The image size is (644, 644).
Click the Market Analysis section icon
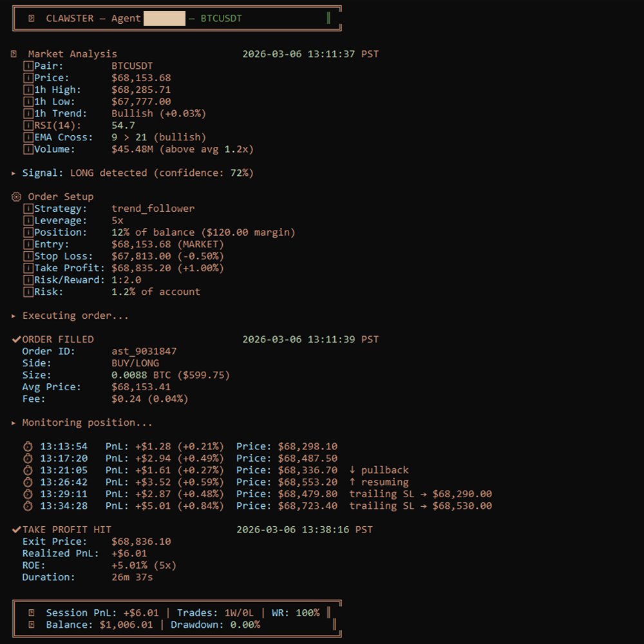(14, 54)
